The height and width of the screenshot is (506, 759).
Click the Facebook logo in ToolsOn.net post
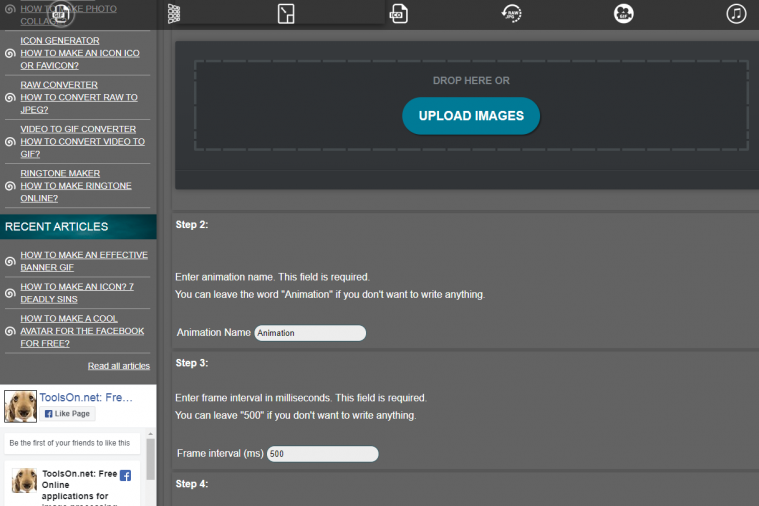125,475
